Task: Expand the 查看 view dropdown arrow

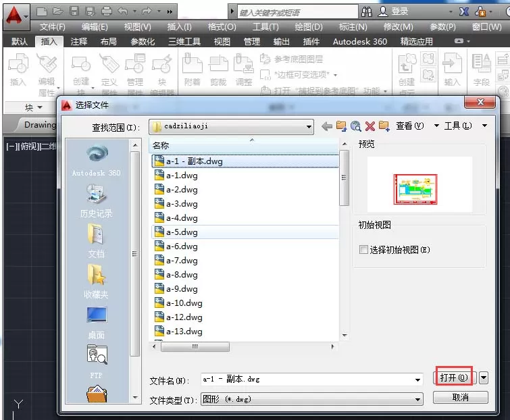Action: point(436,126)
